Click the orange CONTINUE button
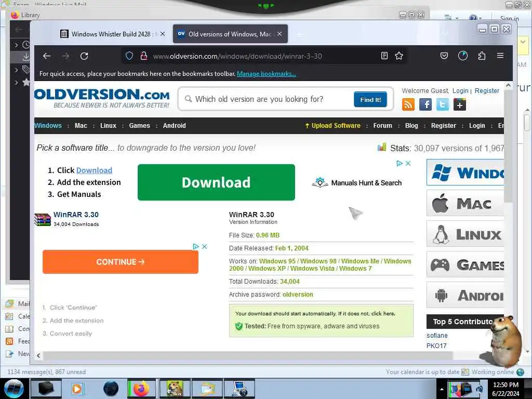The height and width of the screenshot is (399, 532). click(x=121, y=262)
